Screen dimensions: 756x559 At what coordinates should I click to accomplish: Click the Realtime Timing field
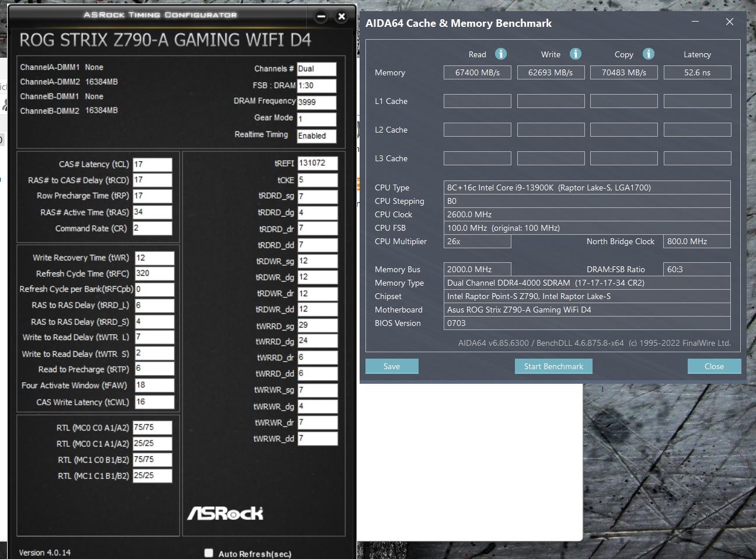(316, 136)
